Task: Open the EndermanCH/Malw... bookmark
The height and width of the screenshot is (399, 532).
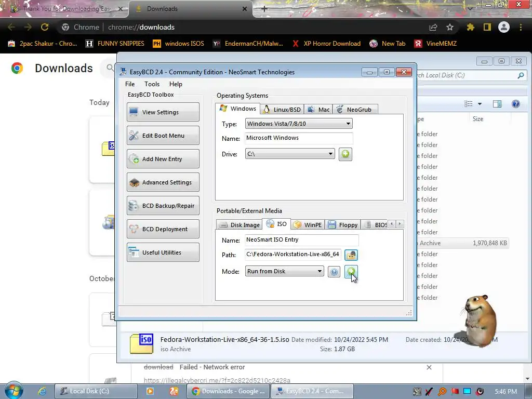Action: pos(248,44)
